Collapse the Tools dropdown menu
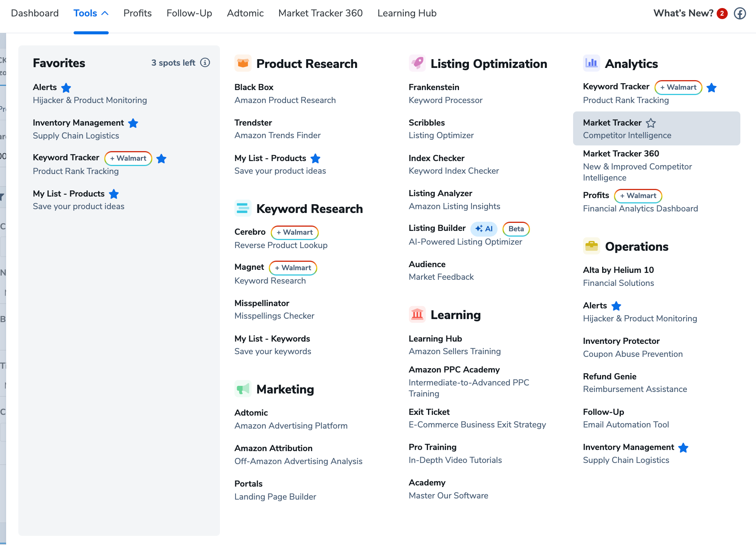The height and width of the screenshot is (545, 756). pos(91,13)
